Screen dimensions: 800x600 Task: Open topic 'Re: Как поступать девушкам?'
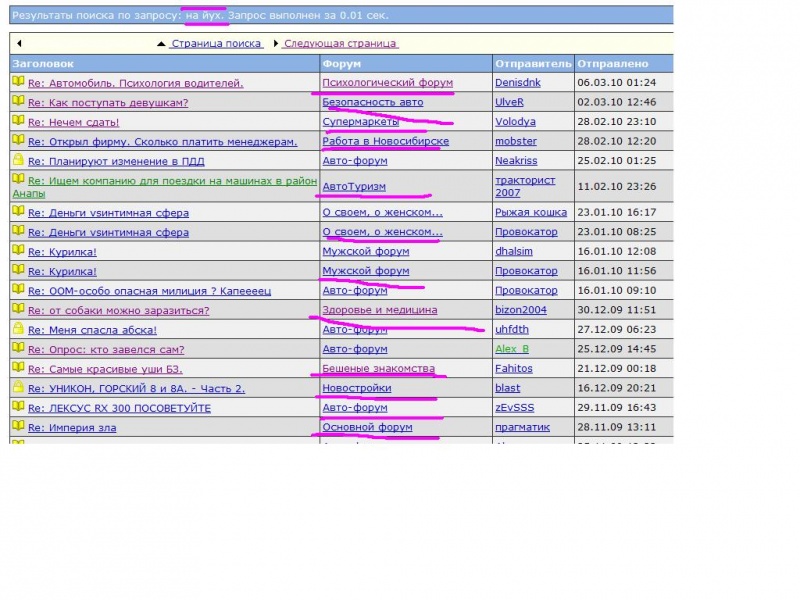(108, 102)
